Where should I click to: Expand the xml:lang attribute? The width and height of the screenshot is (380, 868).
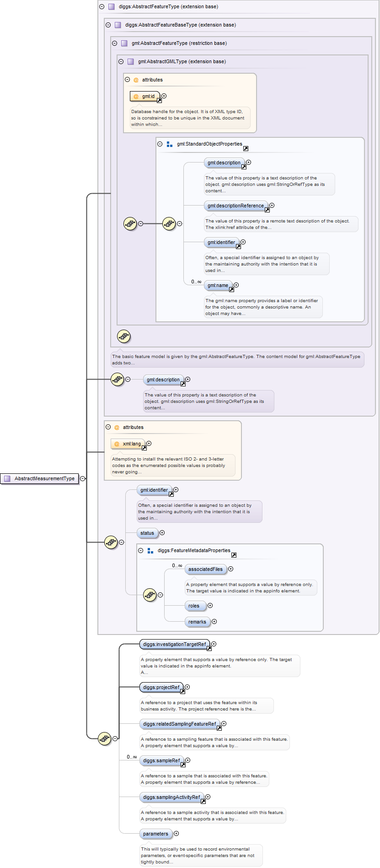click(x=149, y=444)
